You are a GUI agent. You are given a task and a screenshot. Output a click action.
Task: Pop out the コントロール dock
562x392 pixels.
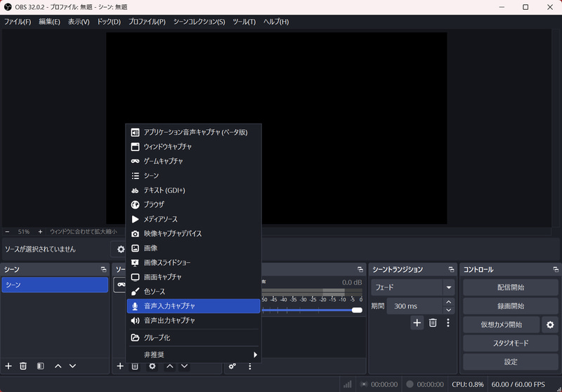pos(556,270)
